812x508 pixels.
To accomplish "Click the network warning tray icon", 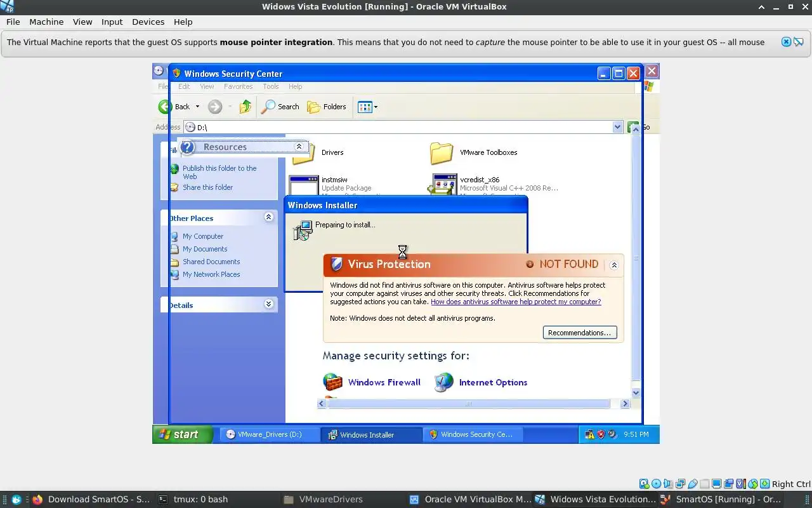I will tap(589, 434).
